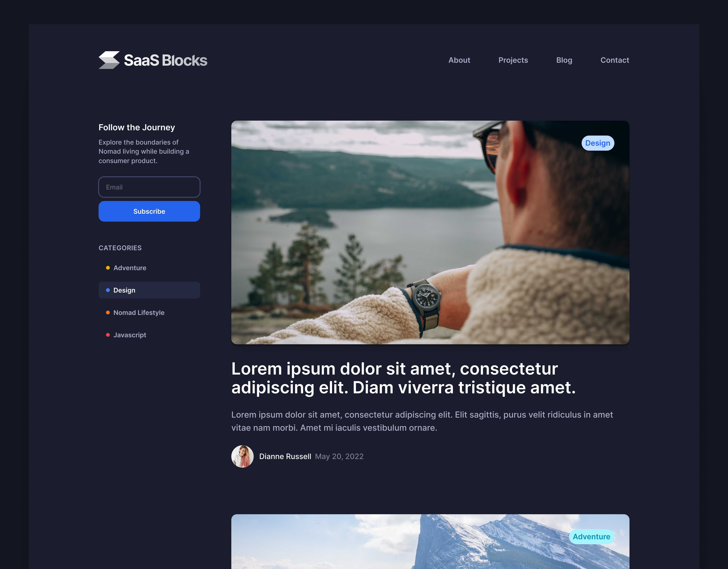Click the Adventure badge tag on second image

coord(591,536)
